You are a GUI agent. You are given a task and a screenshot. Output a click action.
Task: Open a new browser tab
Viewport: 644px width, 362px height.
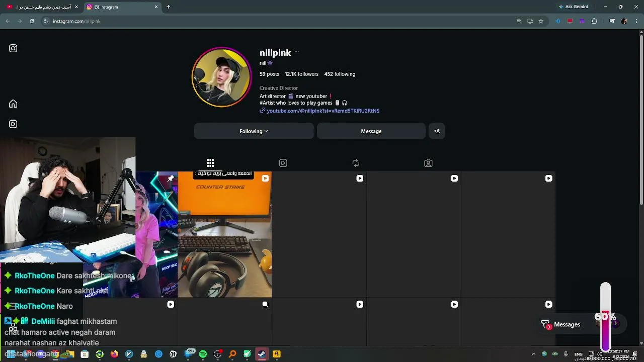click(168, 7)
